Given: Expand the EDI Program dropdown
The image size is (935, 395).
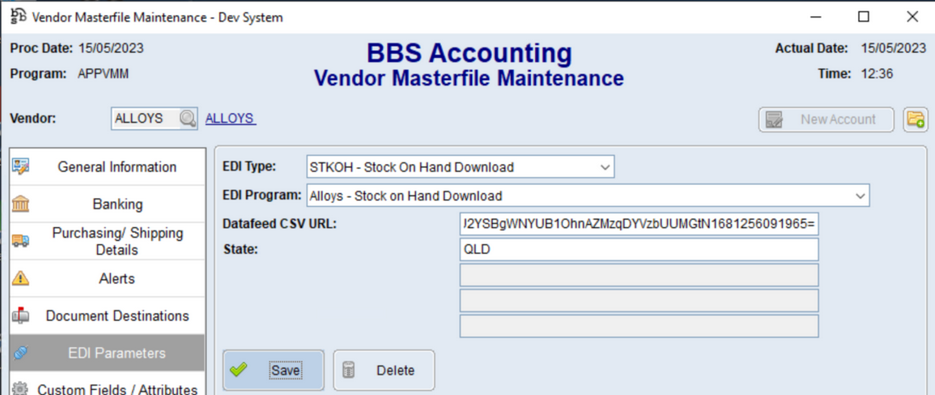Looking at the screenshot, I should click(x=860, y=196).
